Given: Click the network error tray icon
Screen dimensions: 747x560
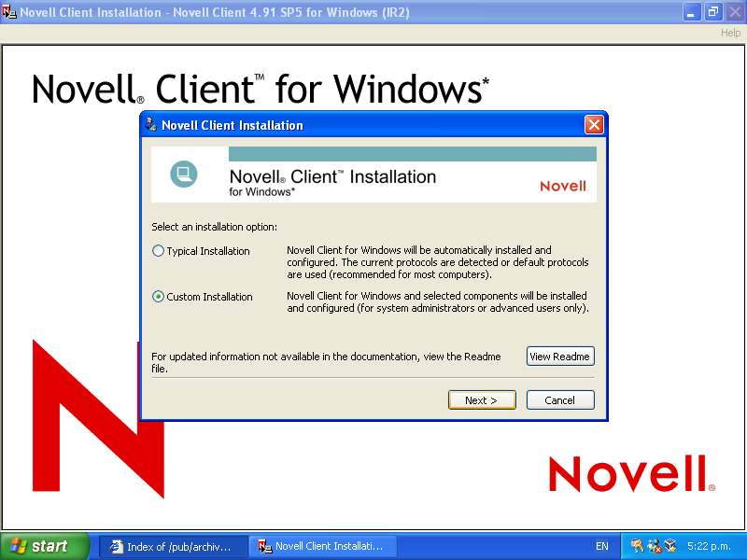Looking at the screenshot, I should [655, 546].
